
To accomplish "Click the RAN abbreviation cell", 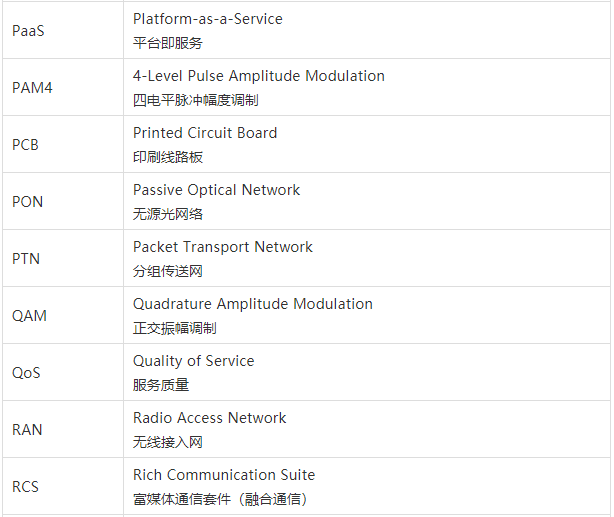I will click(x=63, y=429).
